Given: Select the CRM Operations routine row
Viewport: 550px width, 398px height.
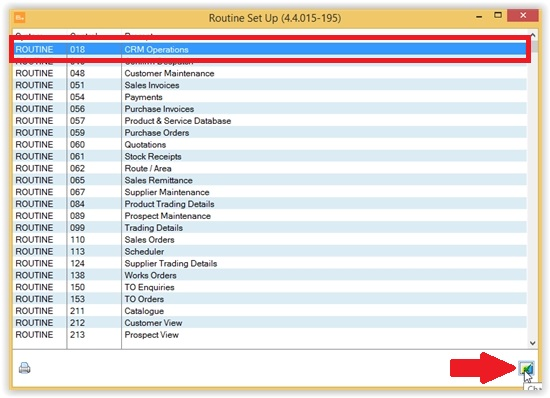Looking at the screenshot, I should pos(269,49).
